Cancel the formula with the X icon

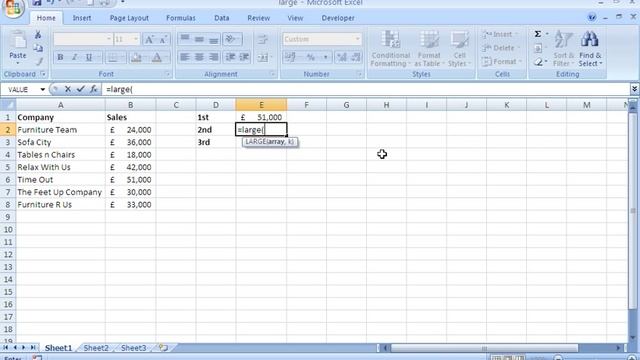click(x=68, y=89)
